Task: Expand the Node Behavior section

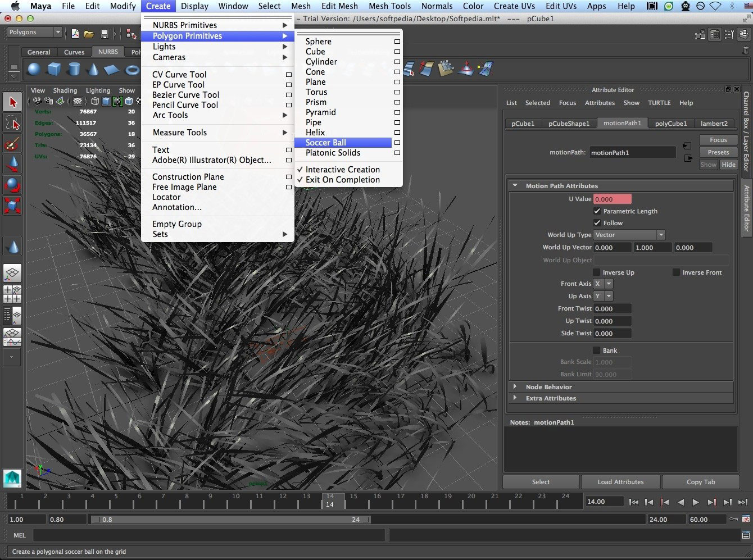Action: point(515,386)
